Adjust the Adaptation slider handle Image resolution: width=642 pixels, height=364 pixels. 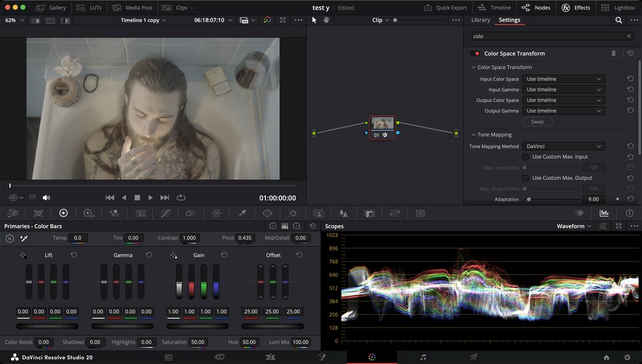529,199
